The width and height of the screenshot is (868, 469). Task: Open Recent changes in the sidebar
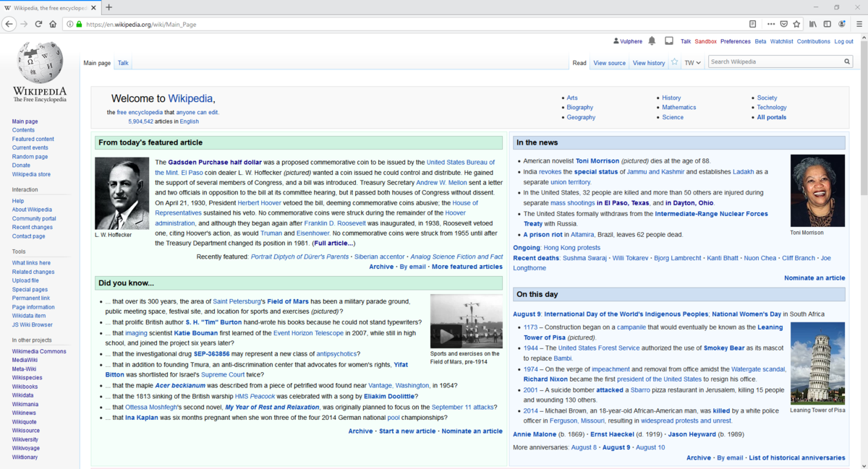point(33,227)
